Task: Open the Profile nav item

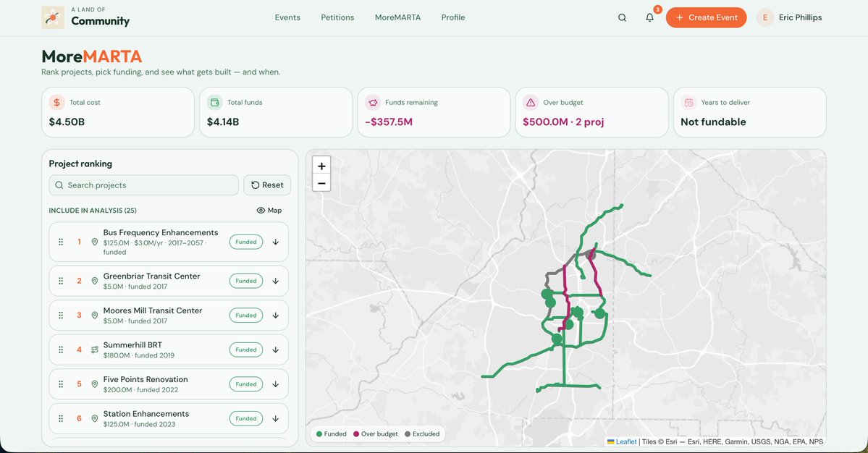Action: click(452, 17)
